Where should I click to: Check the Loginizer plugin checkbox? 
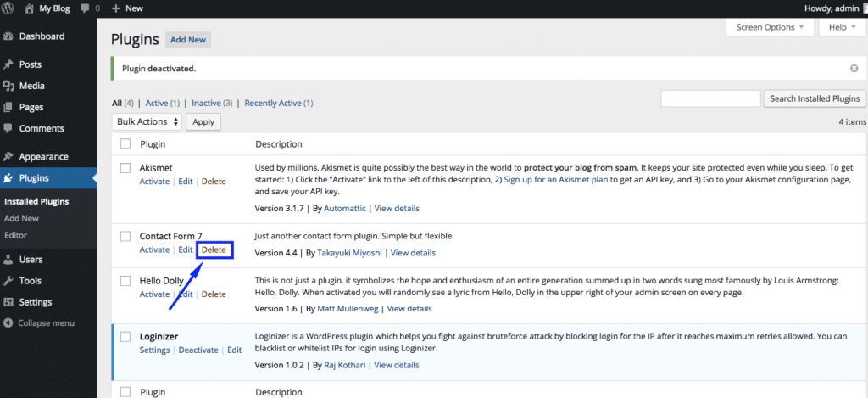[x=125, y=336]
